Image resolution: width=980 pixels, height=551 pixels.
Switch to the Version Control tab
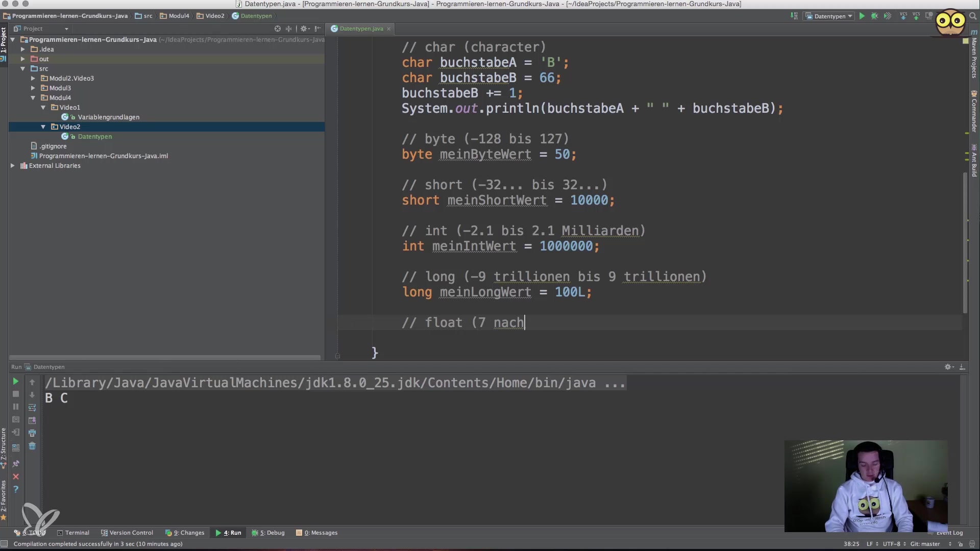pos(127,533)
